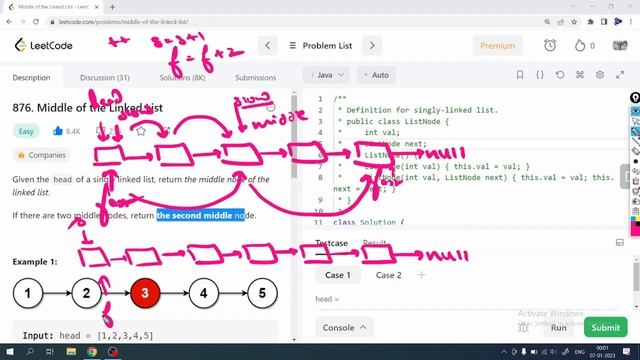This screenshot has height=360, width=640.
Task: Click the Premium button
Action: coord(498,45)
